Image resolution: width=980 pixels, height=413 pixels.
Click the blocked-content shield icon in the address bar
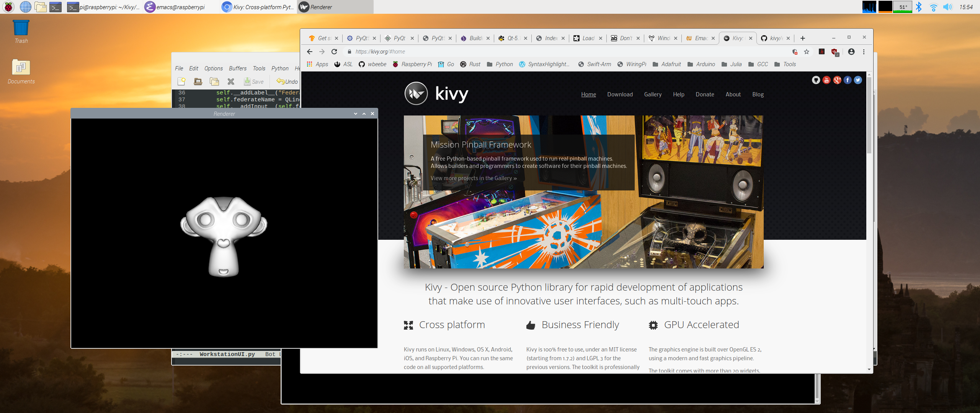click(795, 52)
